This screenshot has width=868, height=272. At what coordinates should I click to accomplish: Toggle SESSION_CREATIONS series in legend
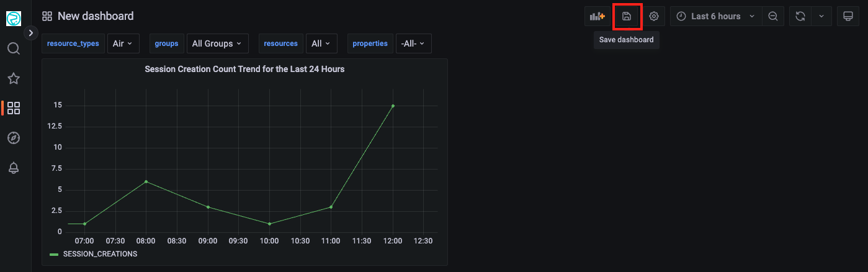click(x=99, y=254)
